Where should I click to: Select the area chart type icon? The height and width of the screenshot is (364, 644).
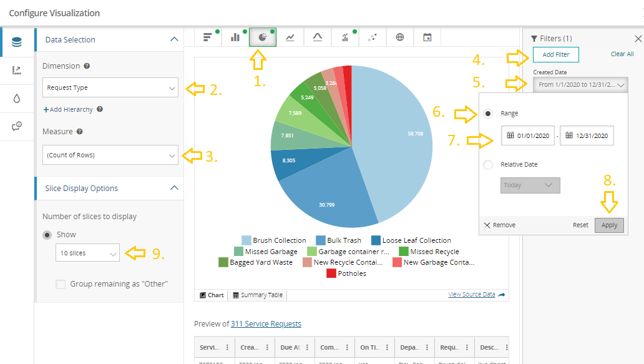318,37
